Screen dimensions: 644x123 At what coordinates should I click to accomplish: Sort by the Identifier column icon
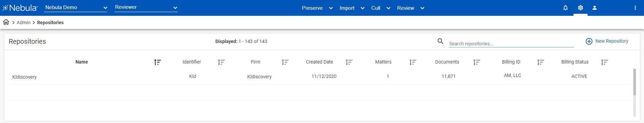[x=221, y=62]
